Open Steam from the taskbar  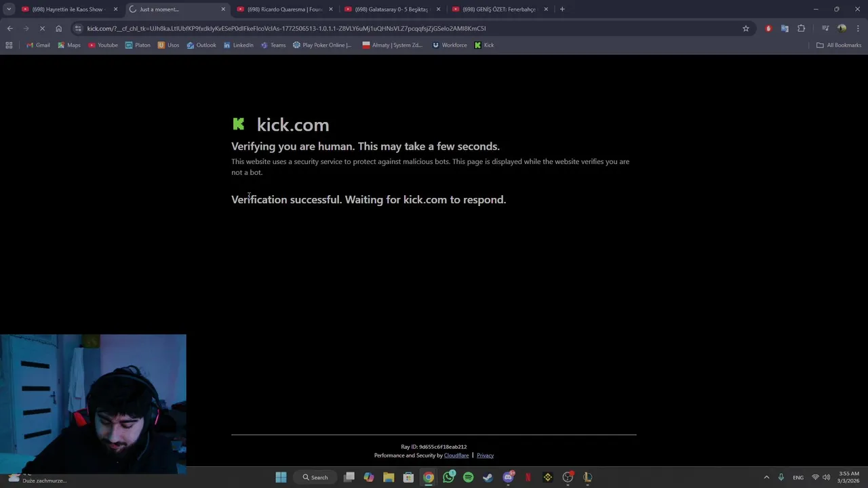pos(488,477)
